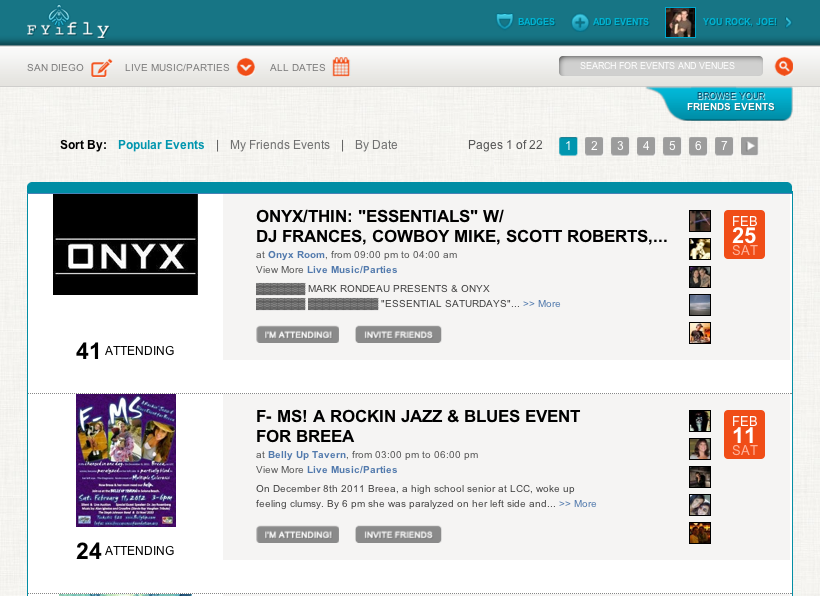Open fourth attendee avatar of Onyx event

700,305
